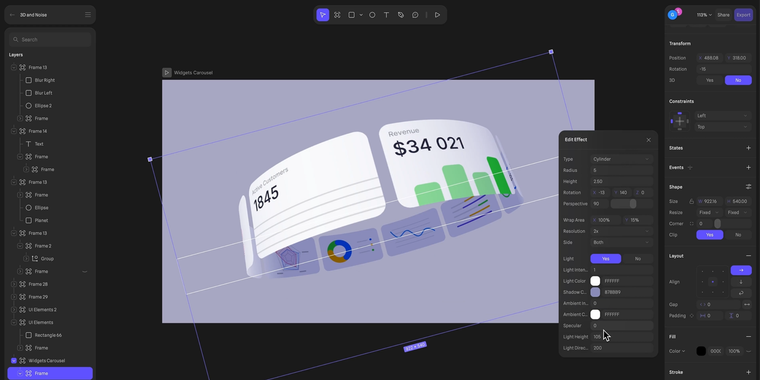
Task: Expand the Frame 29 layer
Action: pyautogui.click(x=14, y=297)
